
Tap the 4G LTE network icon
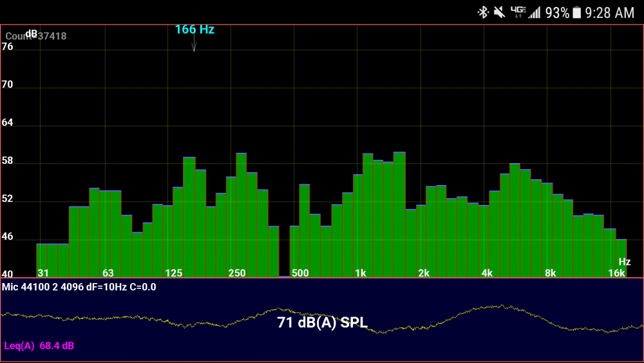(518, 12)
